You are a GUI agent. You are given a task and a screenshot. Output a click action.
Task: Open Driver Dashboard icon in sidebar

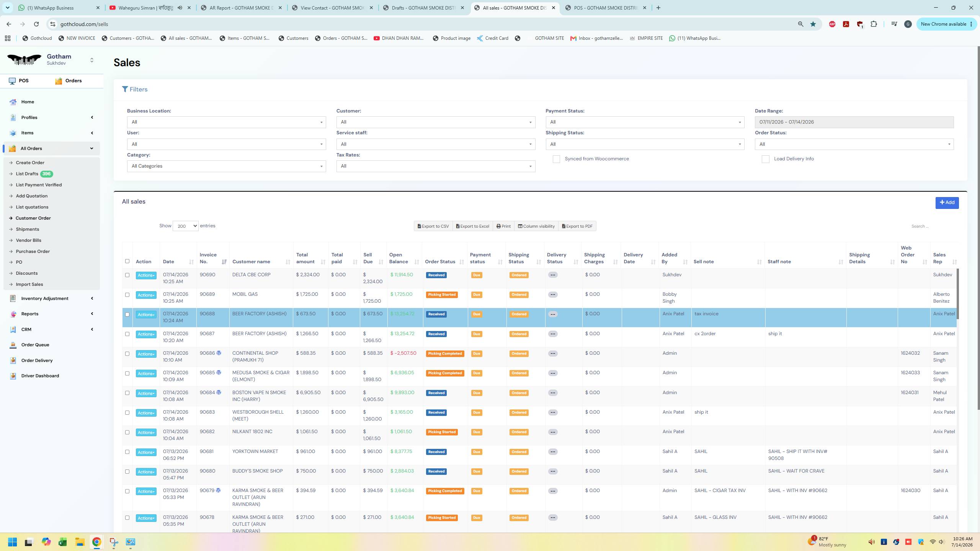pos(13,376)
